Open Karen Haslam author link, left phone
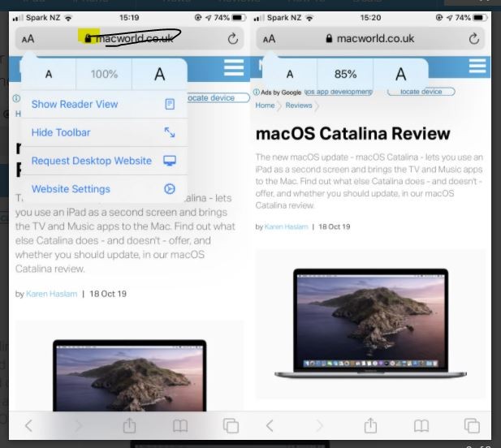Screen dimensions: 501x448 coord(51,294)
